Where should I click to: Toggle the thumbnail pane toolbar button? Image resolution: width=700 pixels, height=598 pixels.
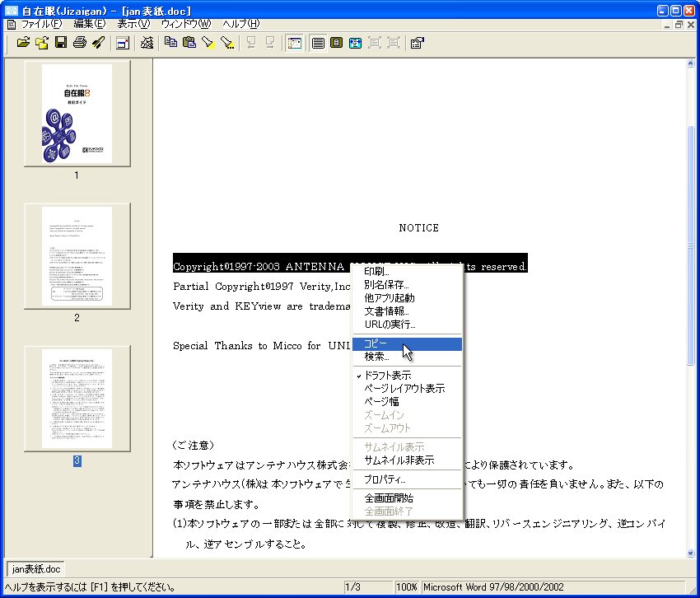[x=294, y=43]
